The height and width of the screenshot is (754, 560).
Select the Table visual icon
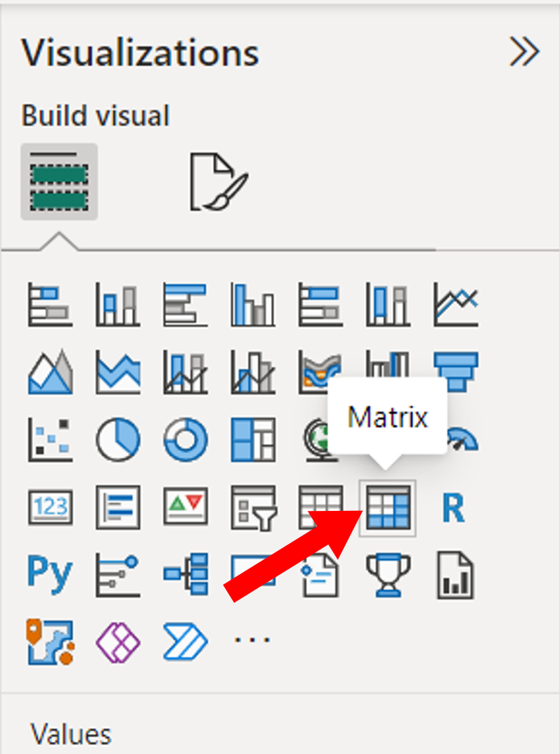320,508
